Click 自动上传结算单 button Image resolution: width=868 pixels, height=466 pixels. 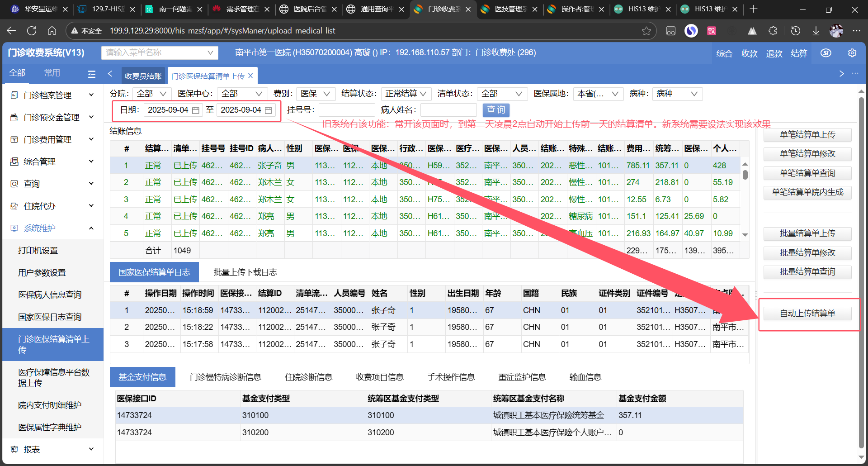[x=807, y=314]
